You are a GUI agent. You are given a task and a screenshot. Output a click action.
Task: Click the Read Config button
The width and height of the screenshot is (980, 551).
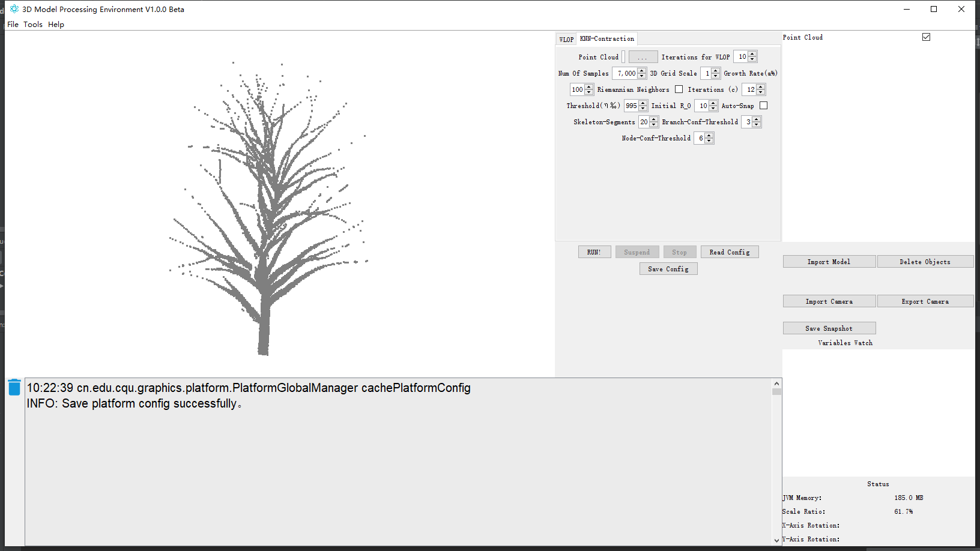click(x=729, y=252)
